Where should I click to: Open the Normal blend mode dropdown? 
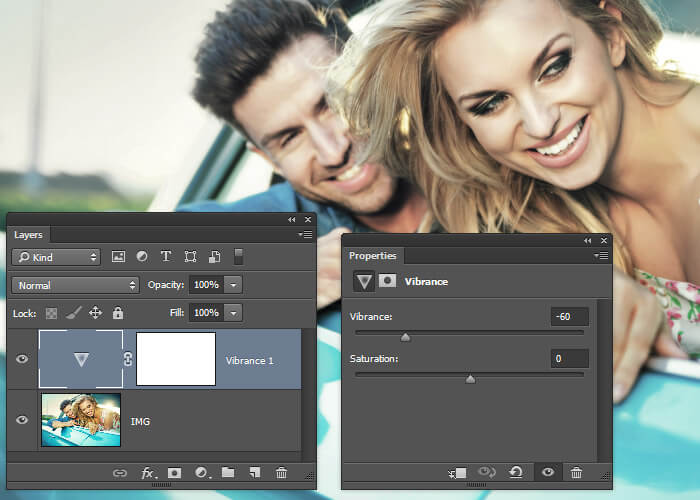click(76, 285)
